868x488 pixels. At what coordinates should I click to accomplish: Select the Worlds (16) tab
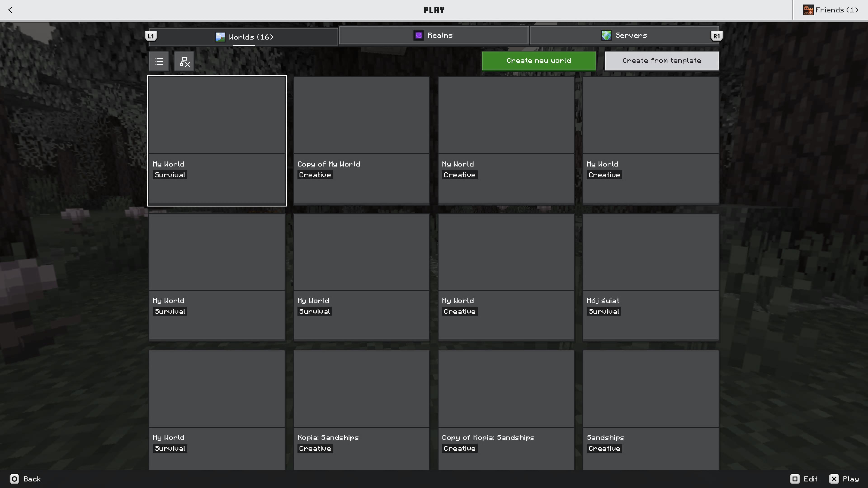(x=244, y=37)
